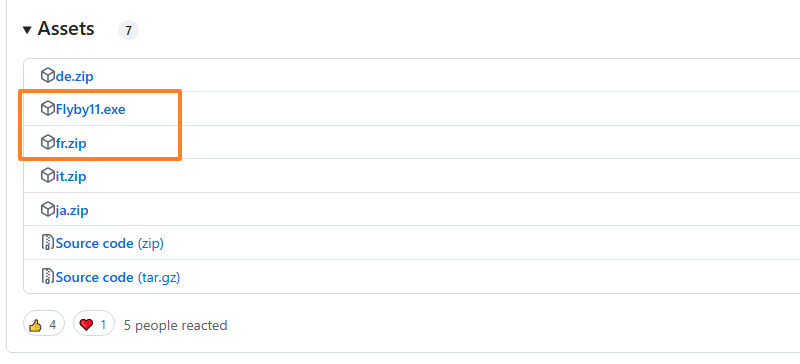The width and height of the screenshot is (800, 364).
Task: Click the package icon beside fr.zip
Action: [47, 142]
